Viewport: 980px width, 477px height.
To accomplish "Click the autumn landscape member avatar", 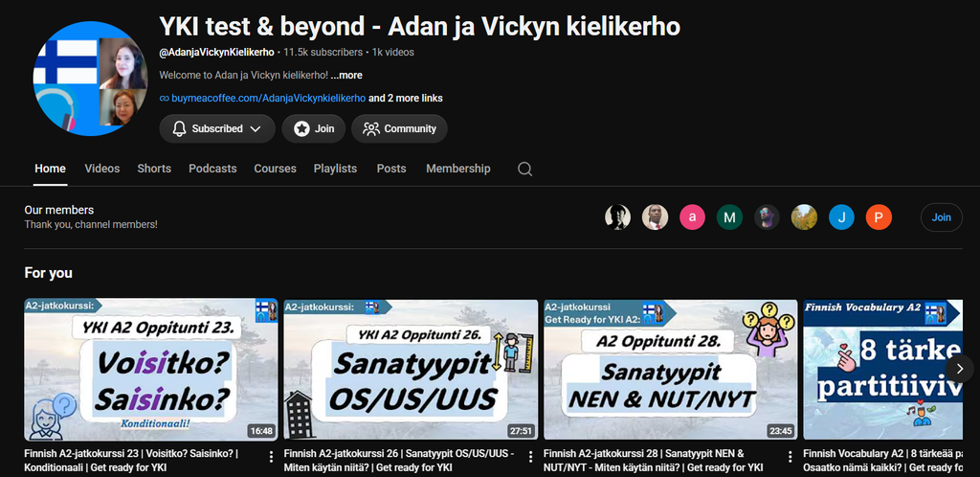I will pyautogui.click(x=804, y=217).
